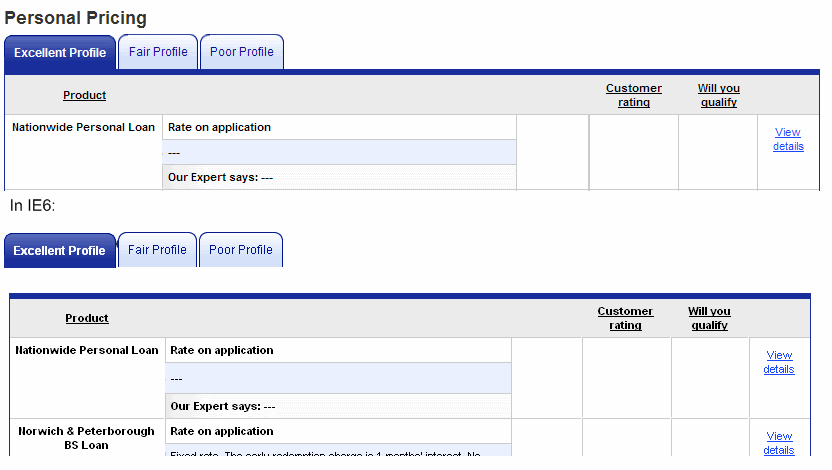Click Nationwide Personal Loan in IE6 table

click(x=86, y=350)
